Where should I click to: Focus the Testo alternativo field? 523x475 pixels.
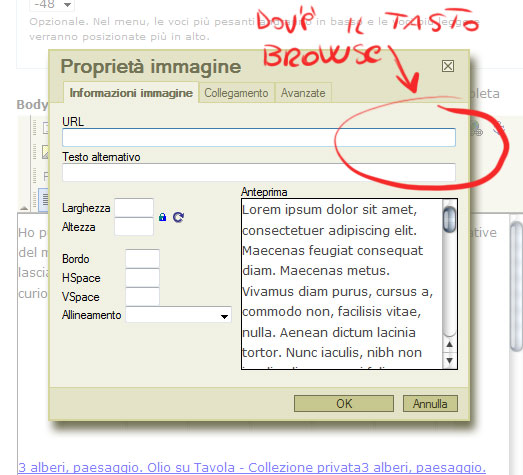(259, 172)
